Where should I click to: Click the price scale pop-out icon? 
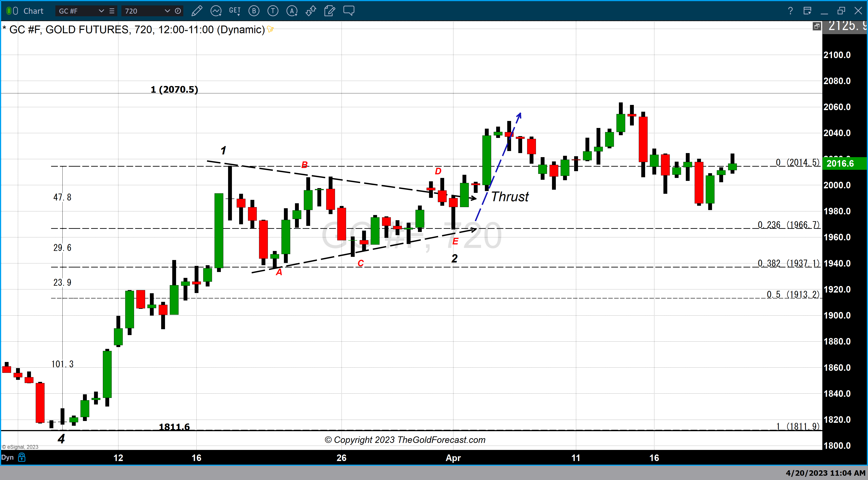[x=816, y=26]
